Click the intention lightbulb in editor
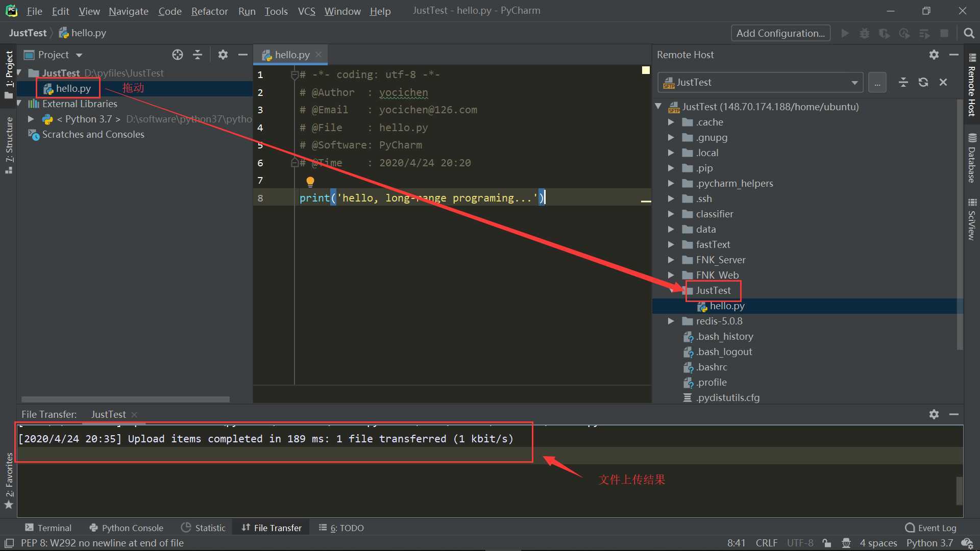Viewport: 980px width, 551px height. point(310,181)
